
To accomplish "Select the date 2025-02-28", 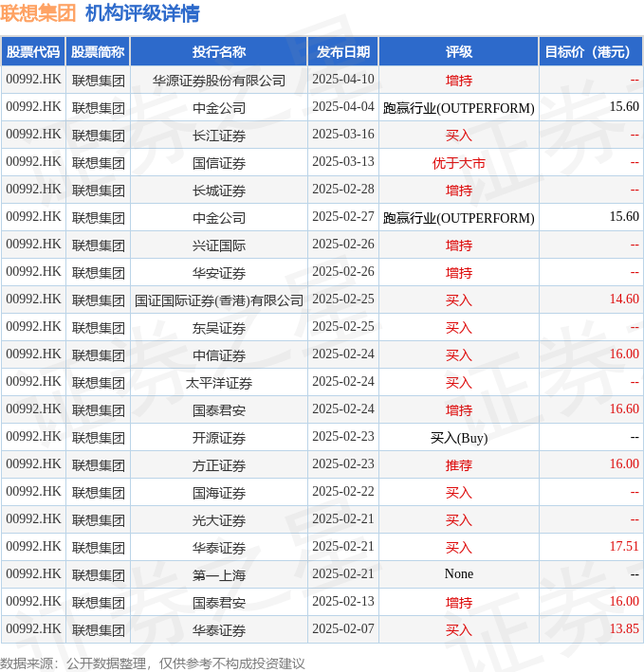I will click(343, 189).
